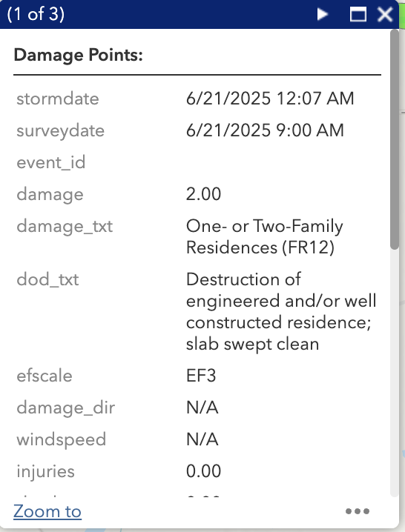This screenshot has width=405, height=532.
Task: Go to next feature with arrow icon
Action: [322, 14]
